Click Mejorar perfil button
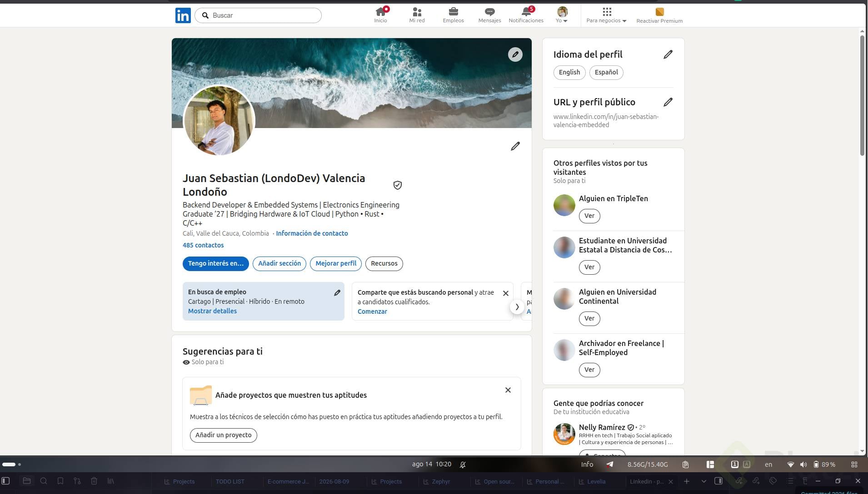Image resolution: width=868 pixels, height=494 pixels. click(336, 264)
